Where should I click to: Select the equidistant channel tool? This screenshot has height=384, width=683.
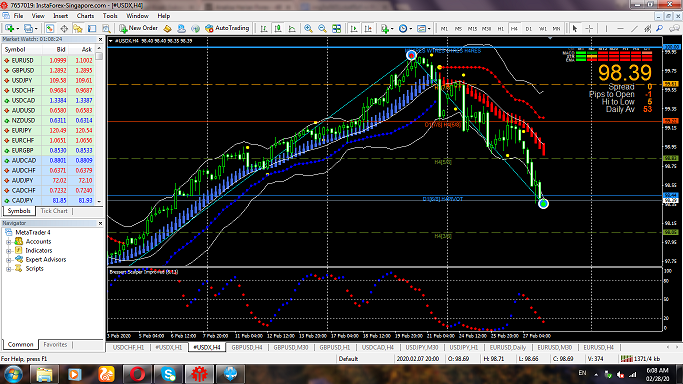pos(648,28)
